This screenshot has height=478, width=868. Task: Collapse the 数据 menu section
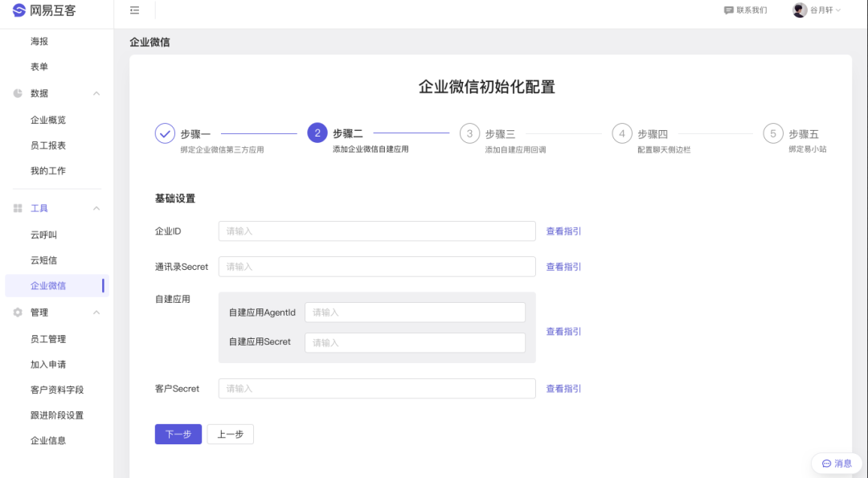tap(96, 93)
